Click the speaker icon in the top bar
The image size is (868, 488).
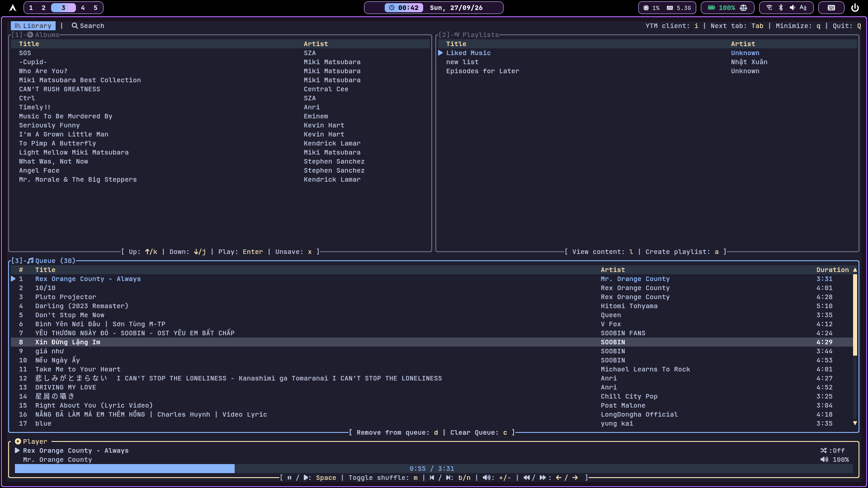pos(792,8)
